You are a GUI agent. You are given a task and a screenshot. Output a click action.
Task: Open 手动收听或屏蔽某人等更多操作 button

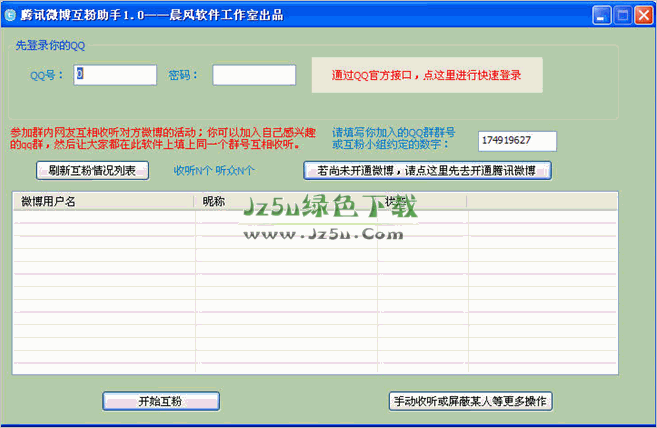pos(471,401)
